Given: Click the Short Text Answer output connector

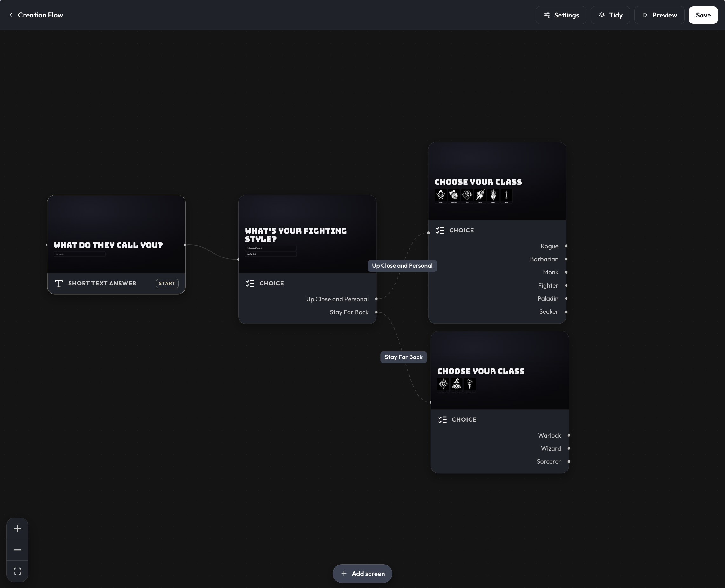Looking at the screenshot, I should (185, 245).
